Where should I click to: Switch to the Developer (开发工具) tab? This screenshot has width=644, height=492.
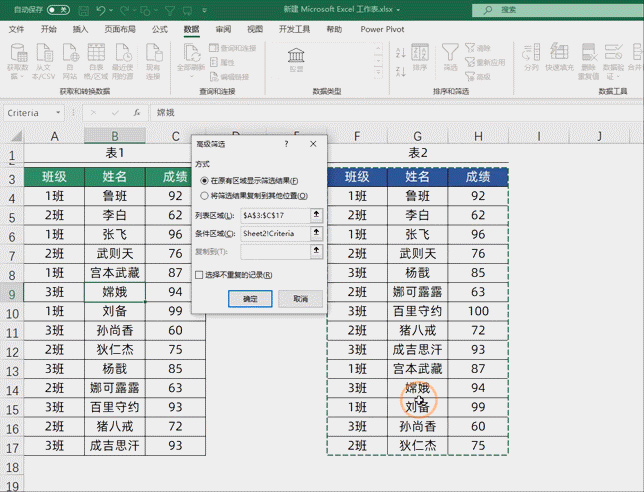(294, 29)
